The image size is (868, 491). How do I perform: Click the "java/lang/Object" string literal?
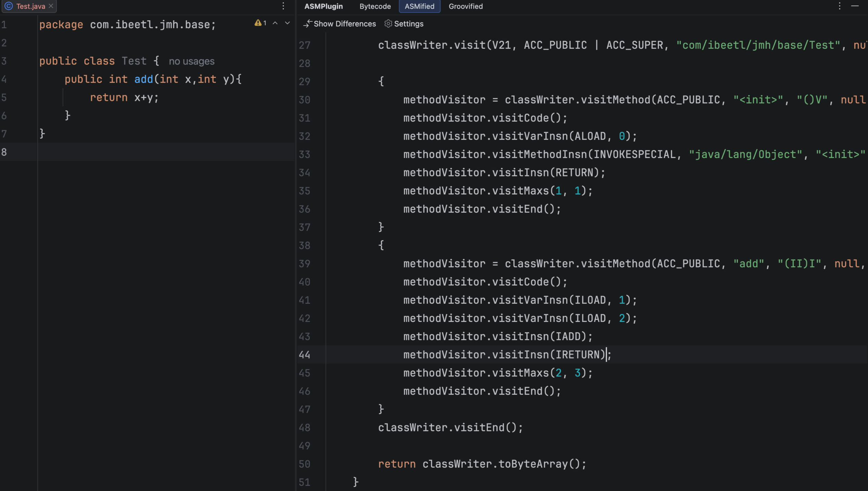[745, 154]
